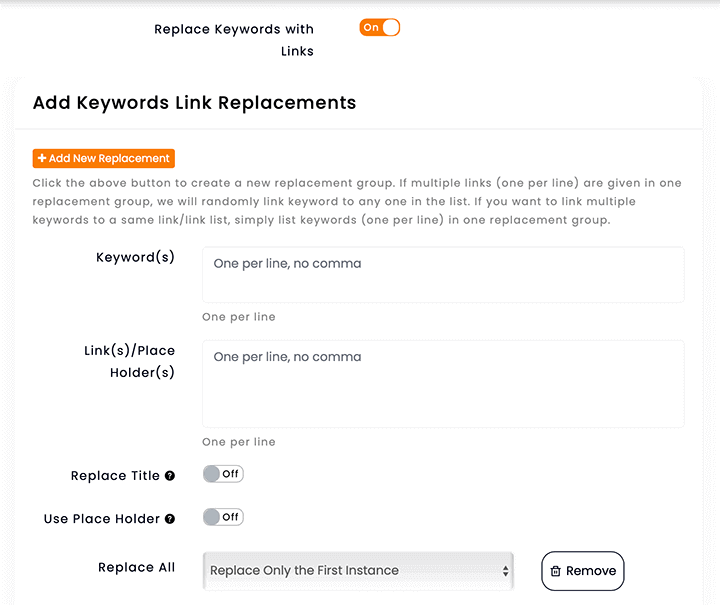The height and width of the screenshot is (605, 720).
Task: Turn off Replace Keywords with Links toggle
Action: point(379,28)
